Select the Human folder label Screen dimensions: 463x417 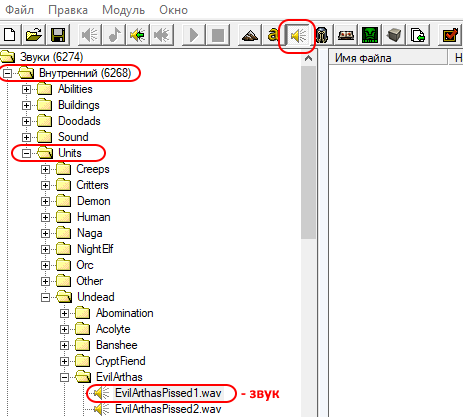point(94,217)
